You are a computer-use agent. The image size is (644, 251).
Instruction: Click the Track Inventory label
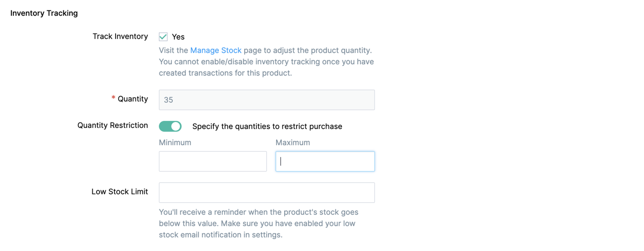coord(120,36)
